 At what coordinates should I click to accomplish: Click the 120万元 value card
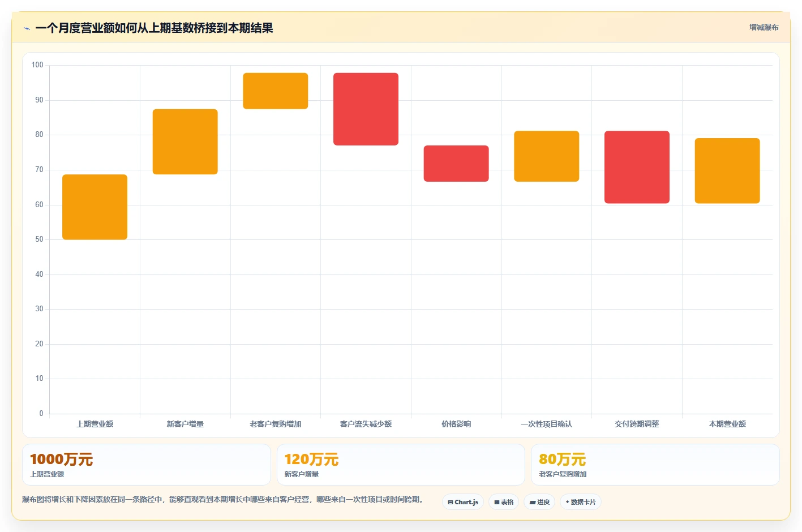[401, 465]
